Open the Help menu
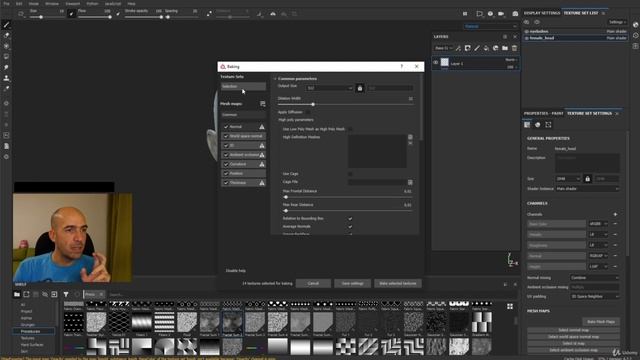 (x=131, y=4)
